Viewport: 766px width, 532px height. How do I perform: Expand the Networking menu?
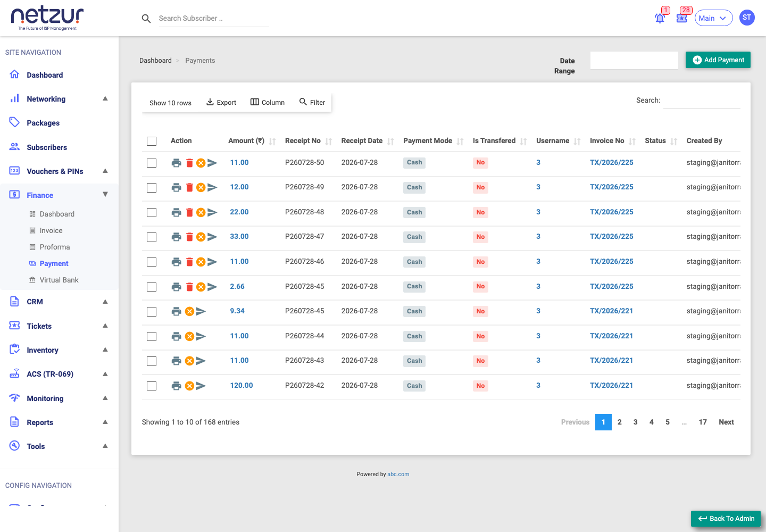(x=59, y=99)
